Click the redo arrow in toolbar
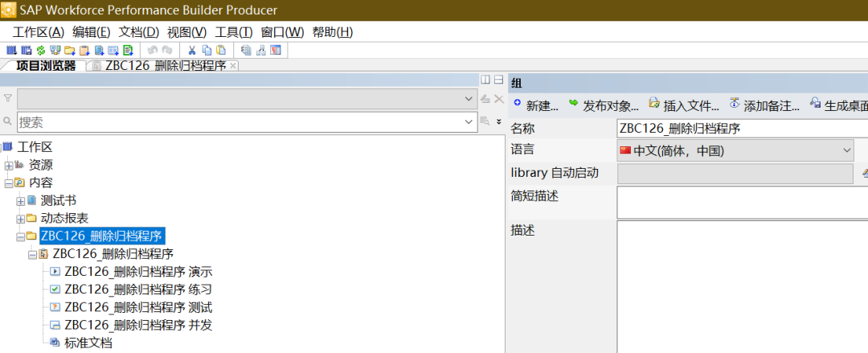Screen dimensions: 868x353 click(x=167, y=51)
